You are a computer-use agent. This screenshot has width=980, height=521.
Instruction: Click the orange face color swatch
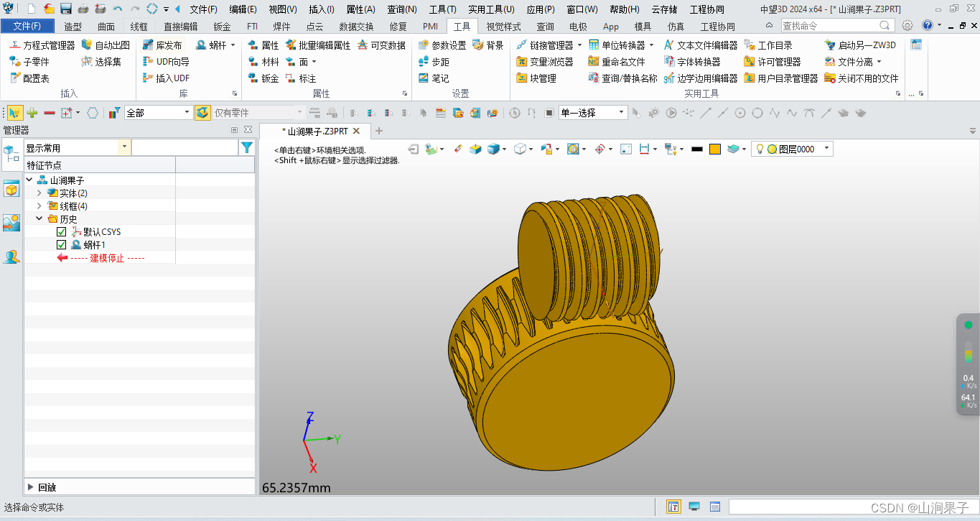click(715, 149)
